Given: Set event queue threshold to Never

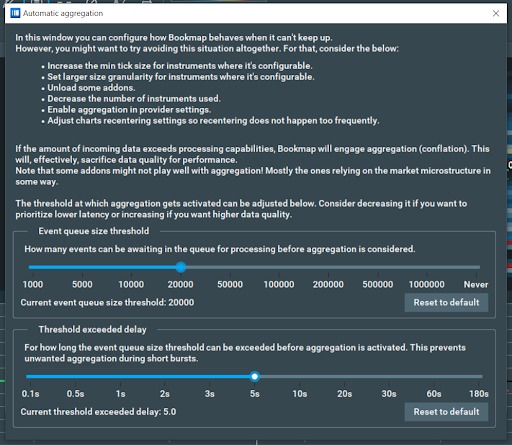Looking at the screenshot, I should (476, 267).
